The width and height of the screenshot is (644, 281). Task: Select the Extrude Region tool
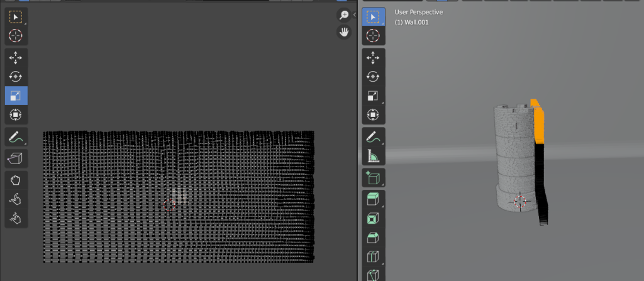(373, 201)
